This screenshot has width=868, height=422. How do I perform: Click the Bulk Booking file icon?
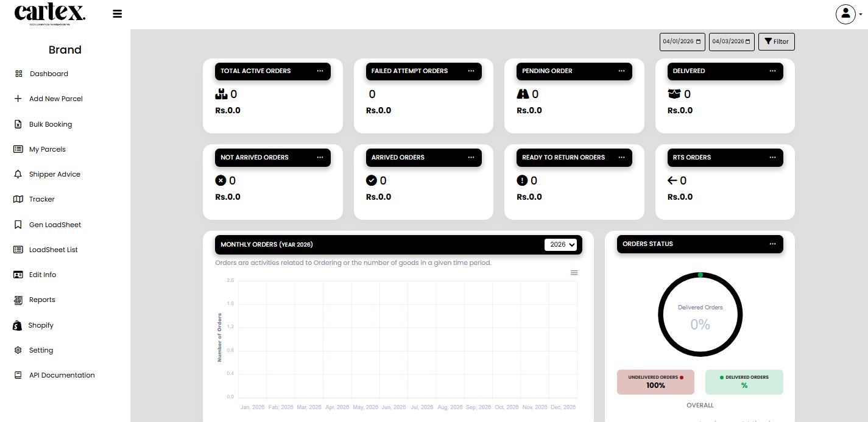[18, 124]
